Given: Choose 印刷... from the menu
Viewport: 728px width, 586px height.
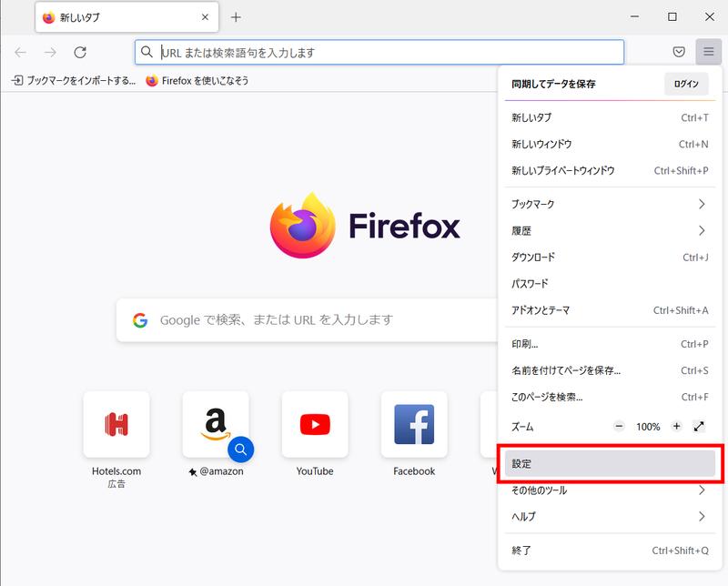Looking at the screenshot, I should pyautogui.click(x=610, y=344).
